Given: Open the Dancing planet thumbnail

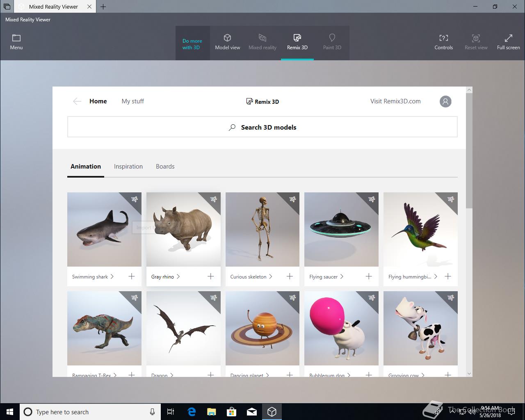Looking at the screenshot, I should click(x=262, y=328).
